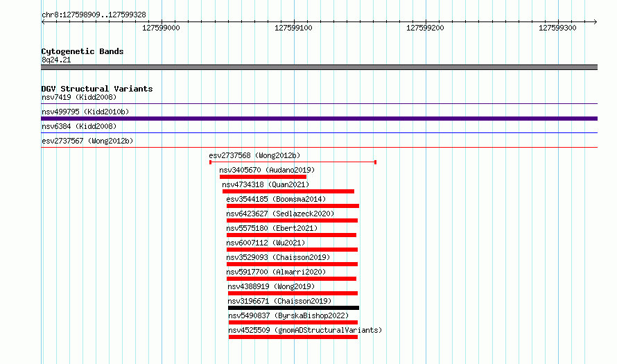Click esv3544185 (Boomsma2014) label
The image size is (617, 364).
[x=276, y=199]
